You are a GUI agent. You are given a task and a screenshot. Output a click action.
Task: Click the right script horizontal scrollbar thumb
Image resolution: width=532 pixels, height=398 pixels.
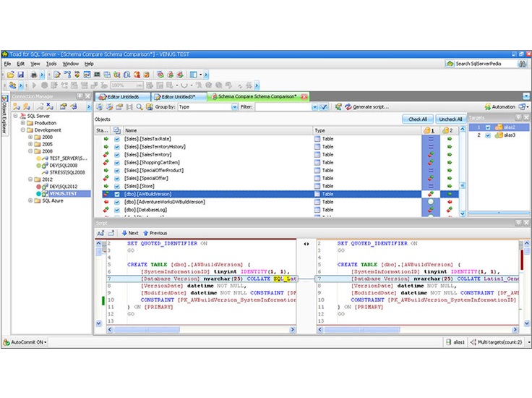[x=362, y=330]
